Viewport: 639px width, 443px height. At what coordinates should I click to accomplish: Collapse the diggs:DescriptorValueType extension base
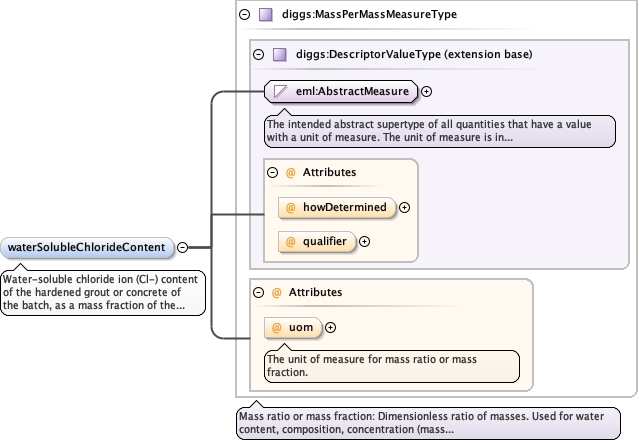click(x=258, y=54)
